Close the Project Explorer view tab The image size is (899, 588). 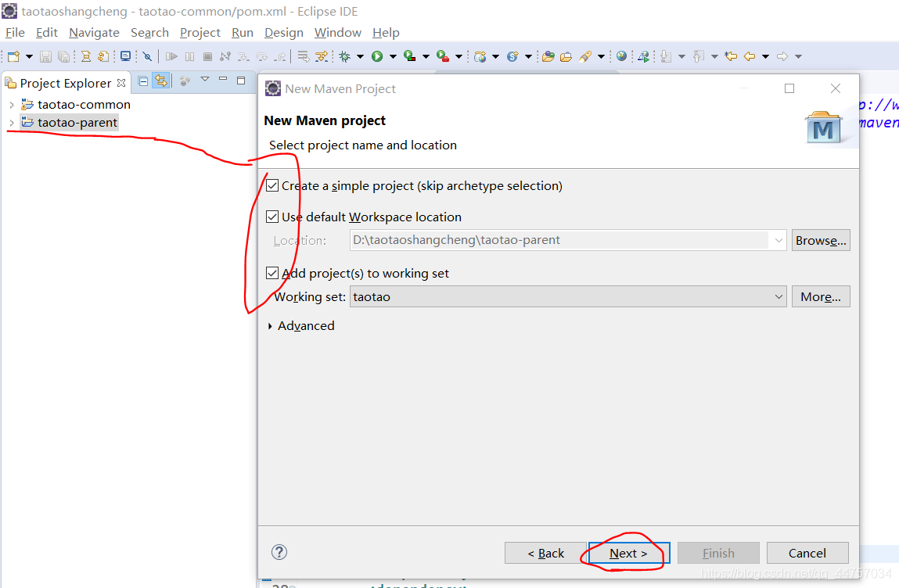coord(121,83)
